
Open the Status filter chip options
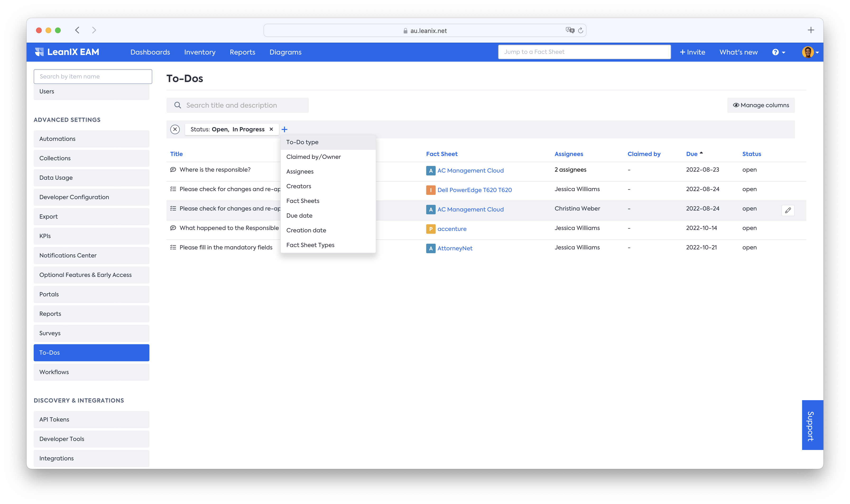[227, 129]
